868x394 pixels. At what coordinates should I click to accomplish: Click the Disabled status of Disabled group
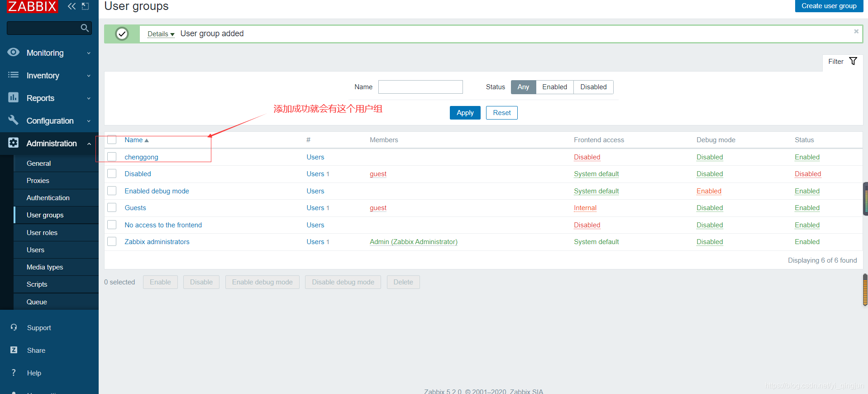(807, 174)
